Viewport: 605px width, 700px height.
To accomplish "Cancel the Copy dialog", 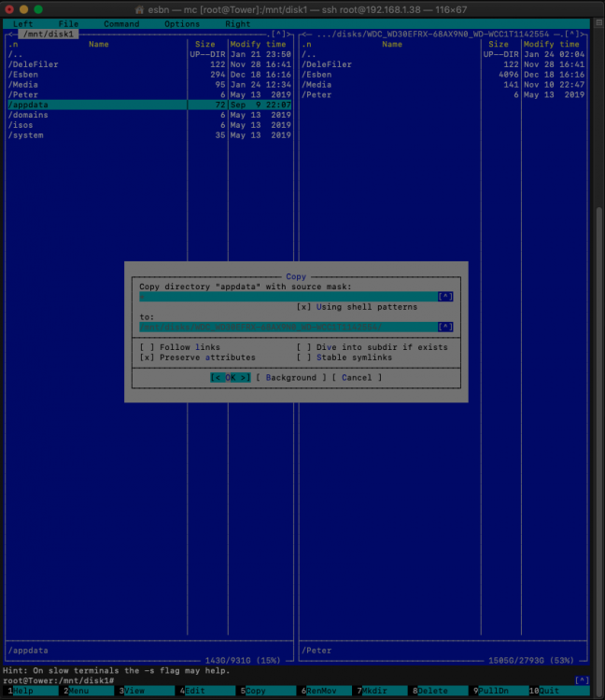I will tap(357, 378).
